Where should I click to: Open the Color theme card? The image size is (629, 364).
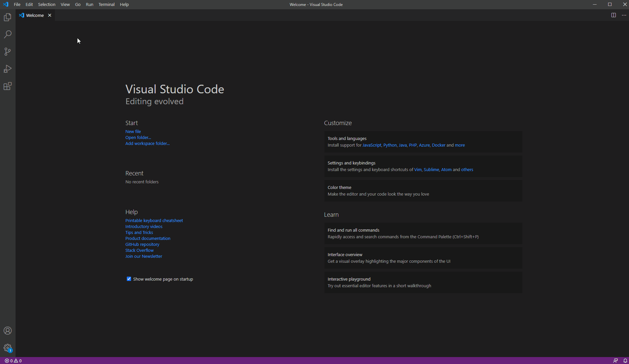[x=423, y=191]
